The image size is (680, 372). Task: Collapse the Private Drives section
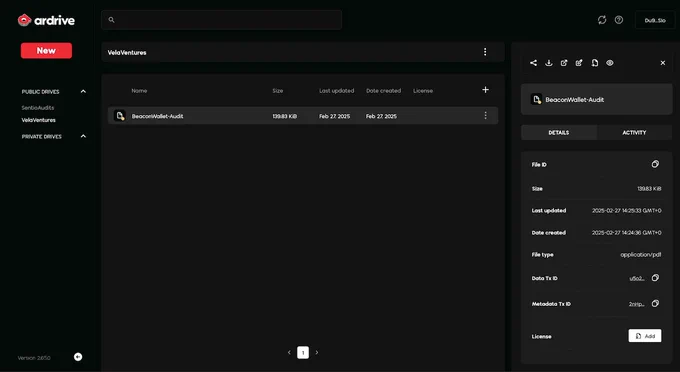pyautogui.click(x=83, y=136)
